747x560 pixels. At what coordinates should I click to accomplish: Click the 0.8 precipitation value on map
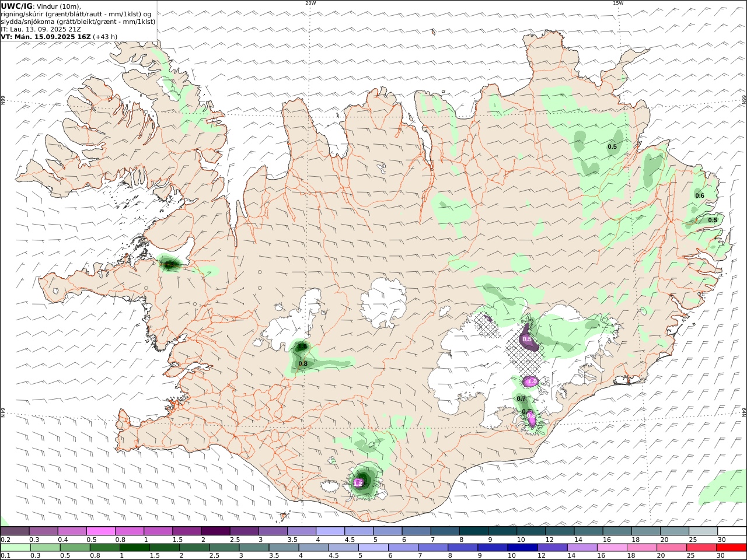pos(303,364)
